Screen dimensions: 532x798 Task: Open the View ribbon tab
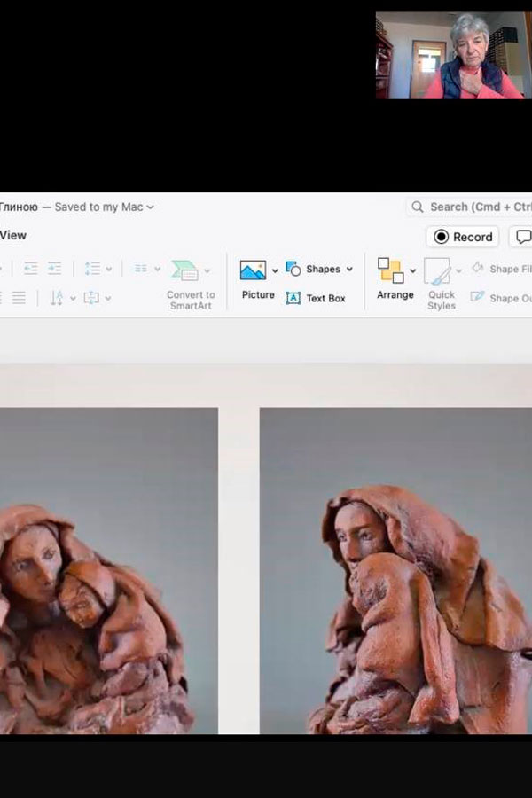[13, 235]
